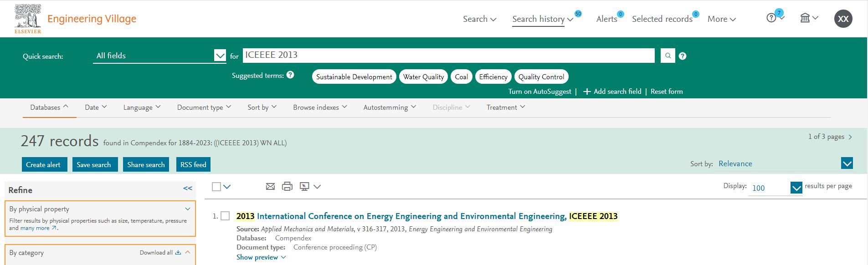Select checkbox for record 1

coord(225,216)
